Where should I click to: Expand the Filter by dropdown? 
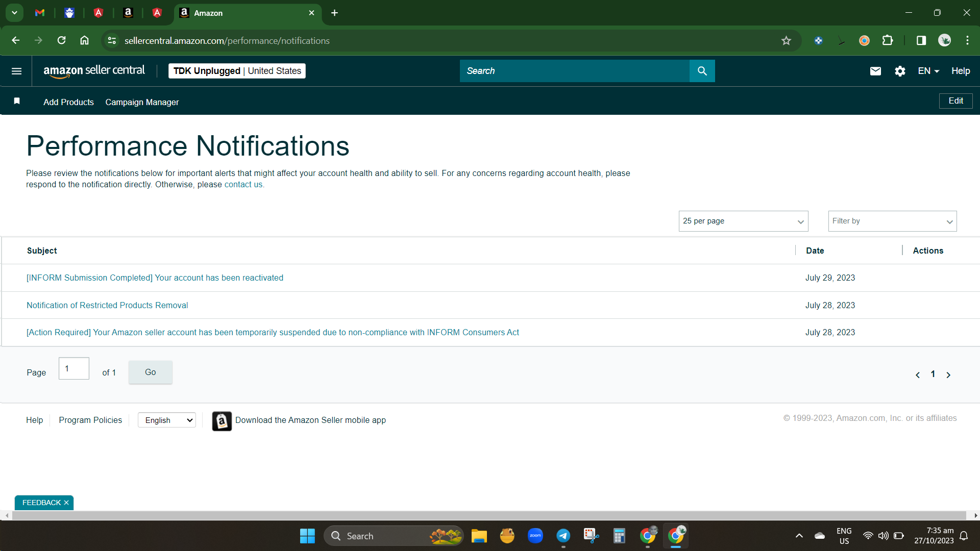tap(892, 221)
